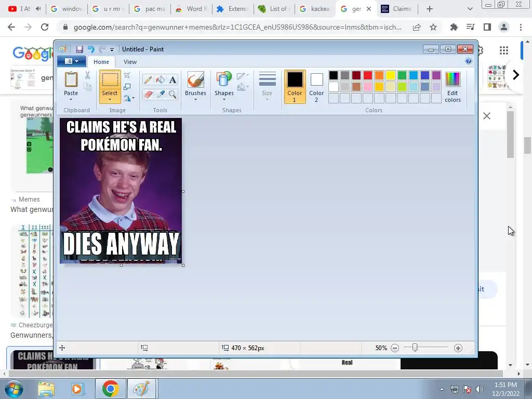
Task: Open Chrome tab search chevron
Action: (x=470, y=9)
